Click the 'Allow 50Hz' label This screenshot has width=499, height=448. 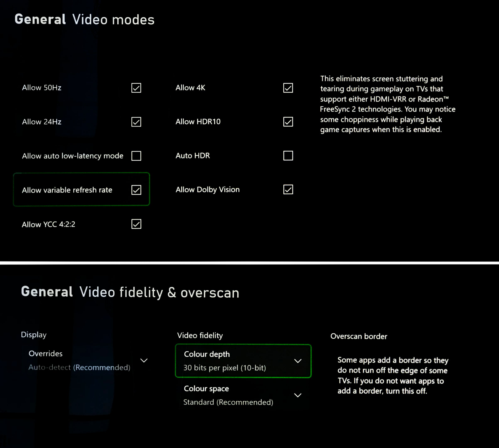(x=42, y=88)
